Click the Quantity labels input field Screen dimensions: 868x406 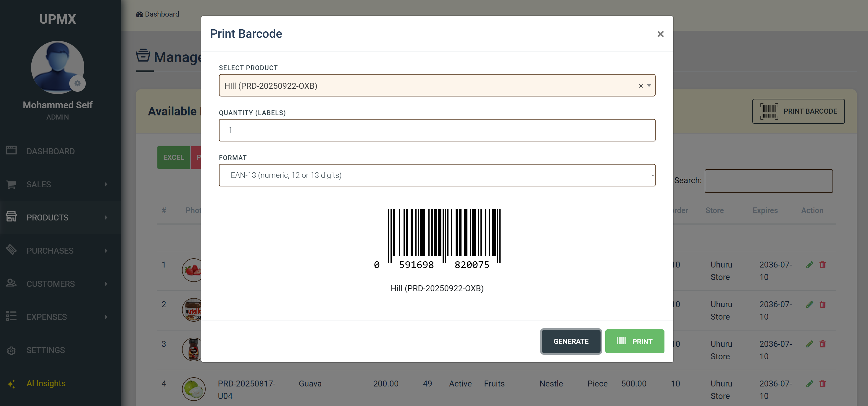click(x=437, y=130)
